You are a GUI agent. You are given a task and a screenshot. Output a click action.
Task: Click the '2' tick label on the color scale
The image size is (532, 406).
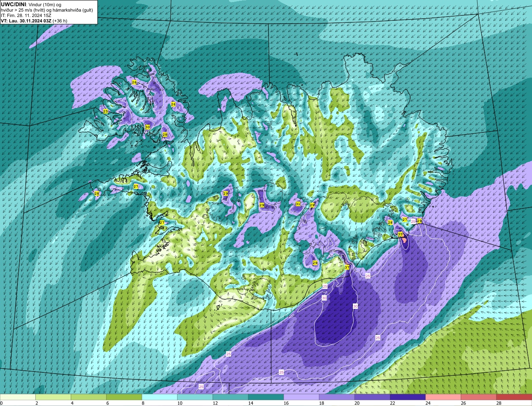[37, 403]
